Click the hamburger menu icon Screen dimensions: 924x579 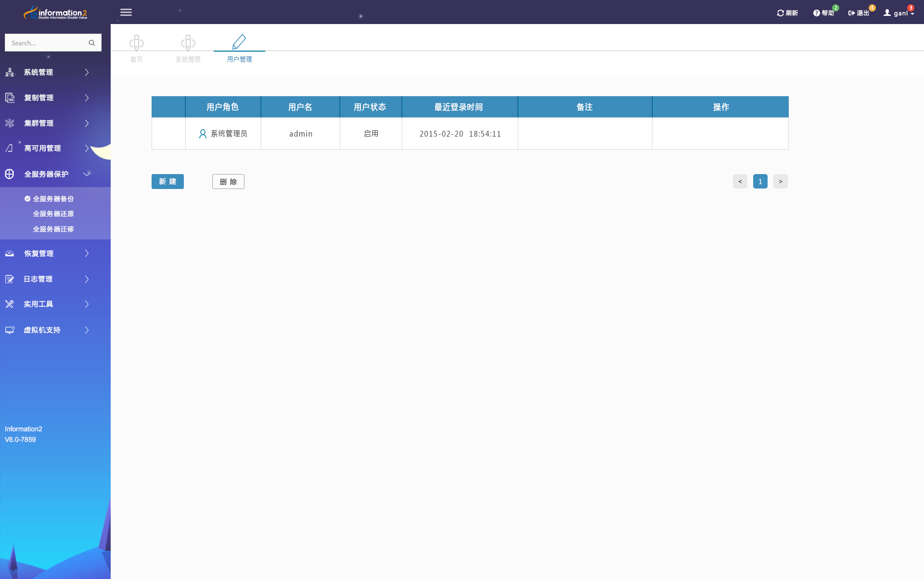tap(126, 13)
